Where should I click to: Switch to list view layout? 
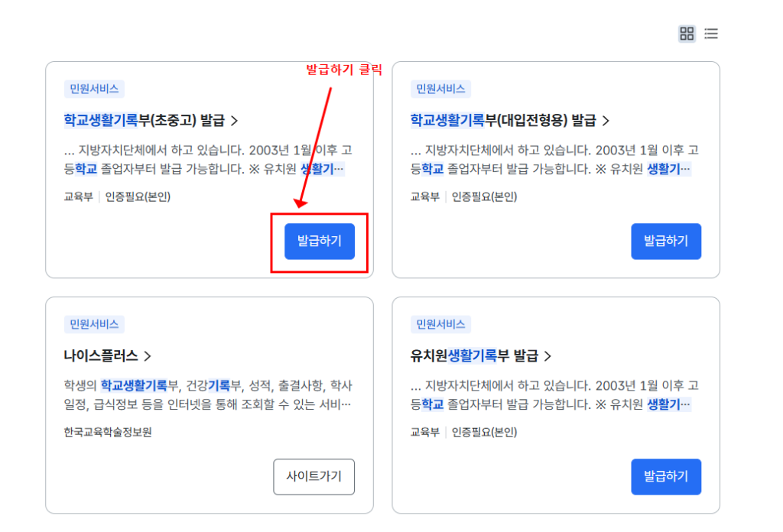coord(711,34)
